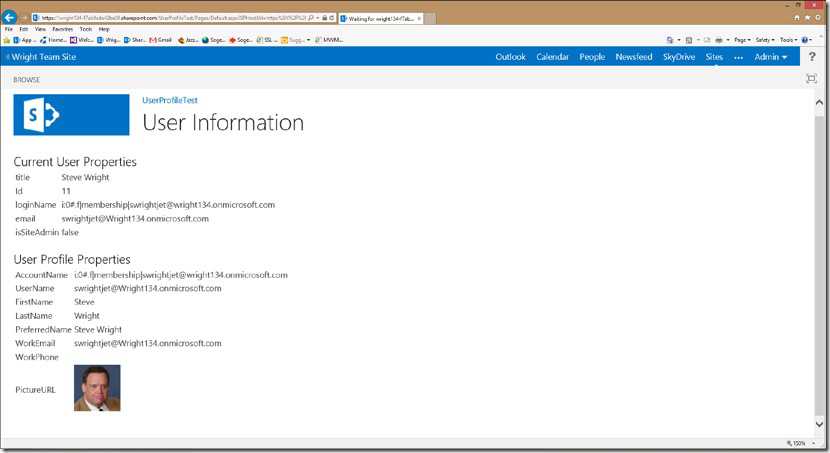Open Newsfeed from the suite bar
830x453 pixels.
point(634,57)
